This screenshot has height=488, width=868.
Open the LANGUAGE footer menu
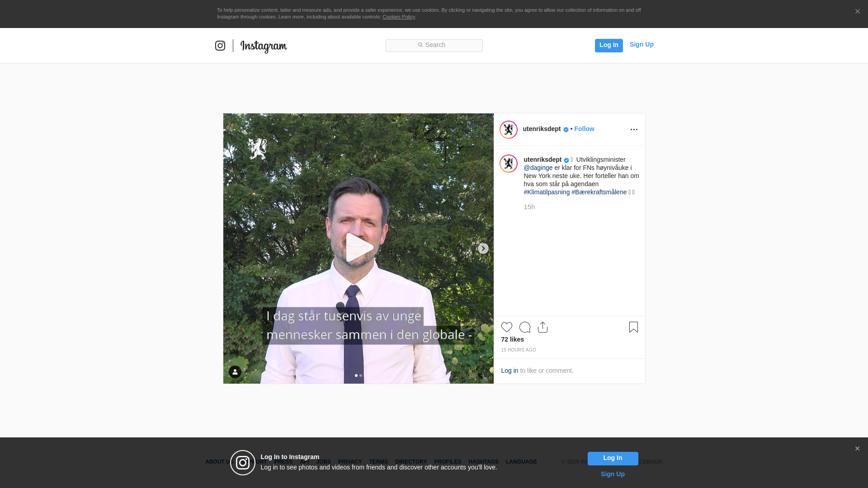pos(521,462)
